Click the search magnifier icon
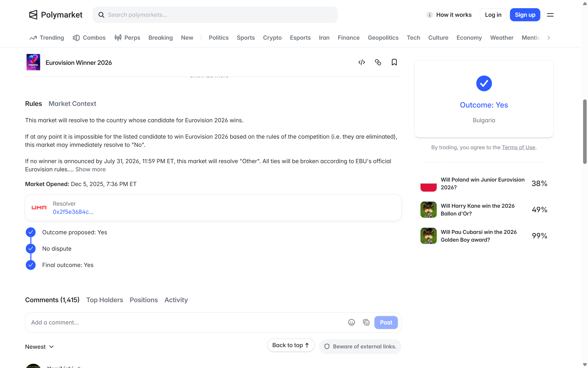Image resolution: width=588 pixels, height=368 pixels. click(x=101, y=15)
